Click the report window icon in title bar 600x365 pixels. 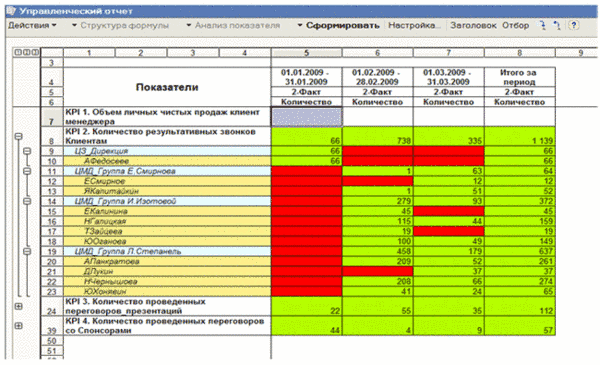(11, 11)
